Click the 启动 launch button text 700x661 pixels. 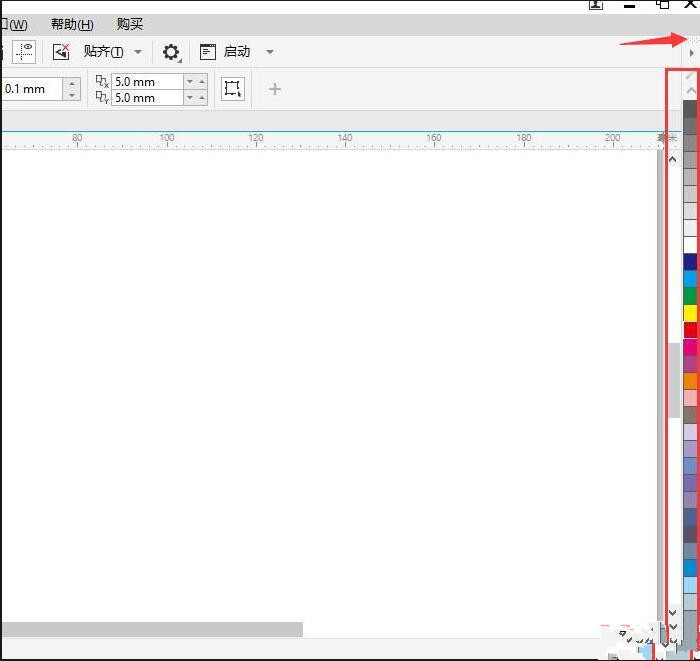(237, 52)
